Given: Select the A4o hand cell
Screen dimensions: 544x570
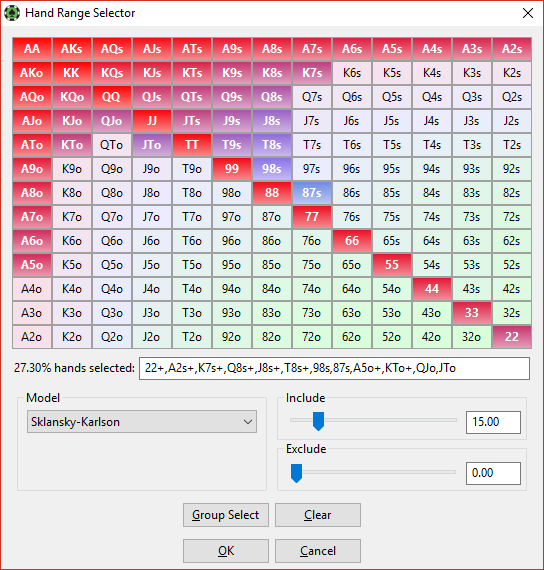Looking at the screenshot, I should click(32, 289).
